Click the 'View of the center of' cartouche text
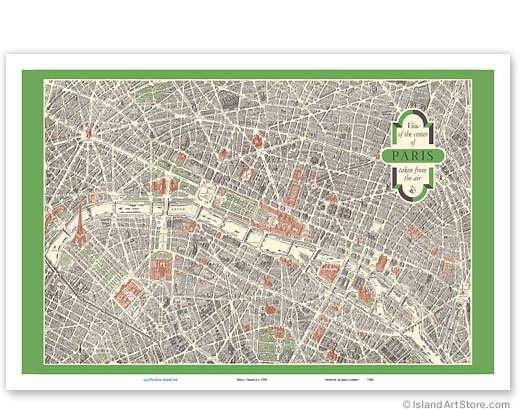 [x=413, y=134]
